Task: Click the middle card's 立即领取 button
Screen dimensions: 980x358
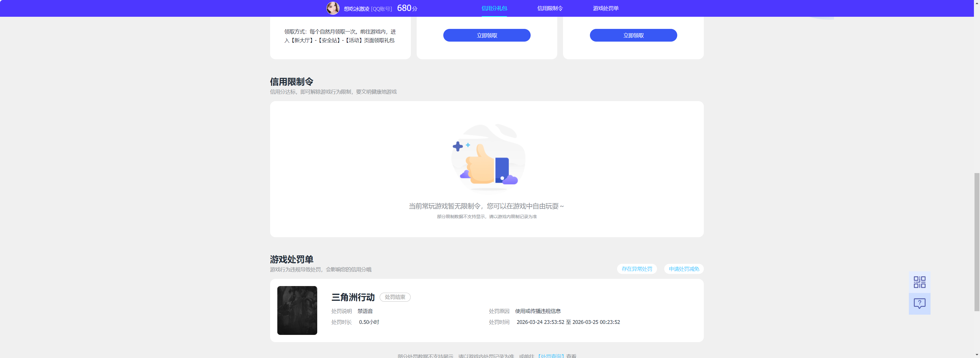Action: click(487, 35)
